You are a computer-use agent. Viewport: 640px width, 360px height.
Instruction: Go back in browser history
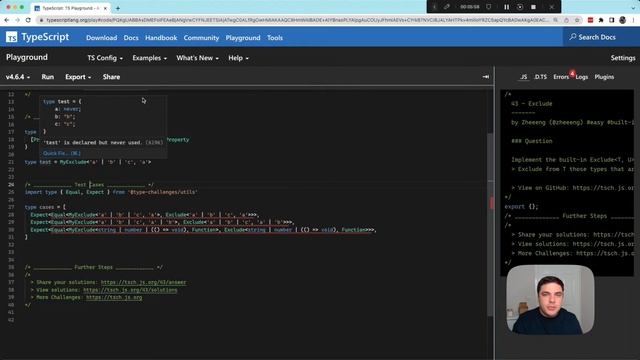point(7,20)
